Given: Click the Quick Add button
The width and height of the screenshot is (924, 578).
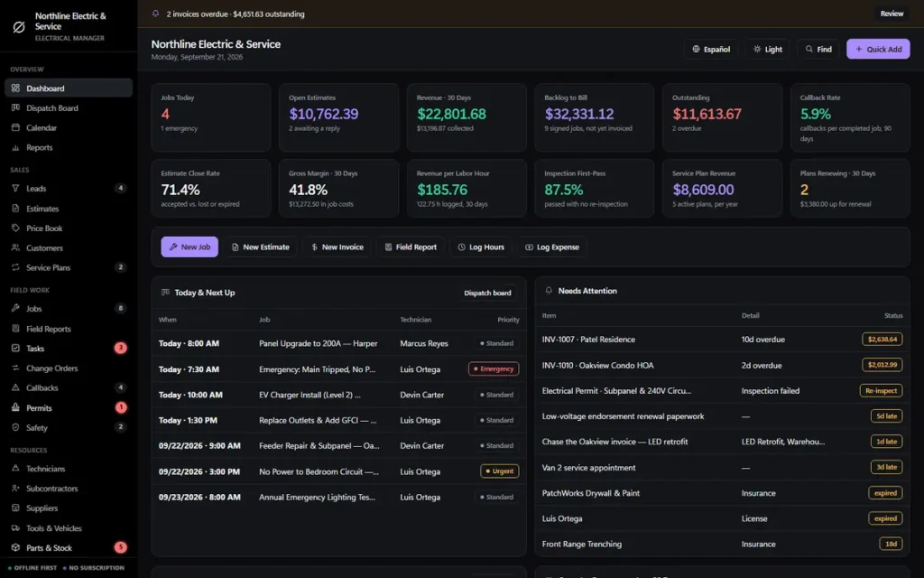Looking at the screenshot, I should pyautogui.click(x=878, y=49).
